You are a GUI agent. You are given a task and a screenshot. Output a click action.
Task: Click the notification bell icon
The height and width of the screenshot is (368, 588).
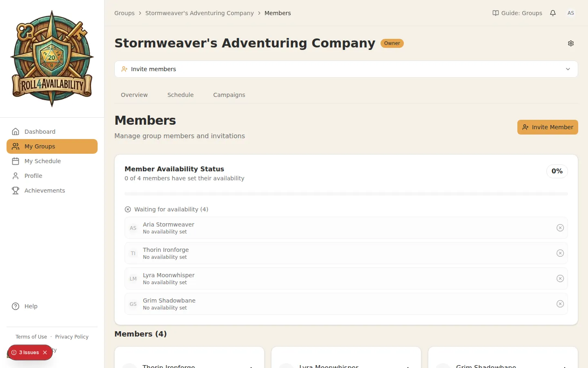pyautogui.click(x=553, y=13)
